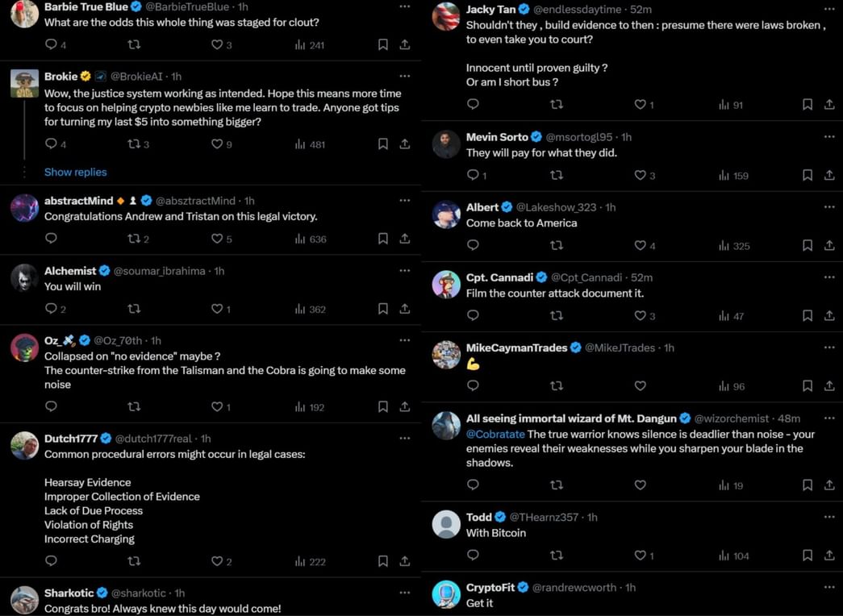
Task: Like Mevin Sorto's reply to toggle it
Action: 640,176
